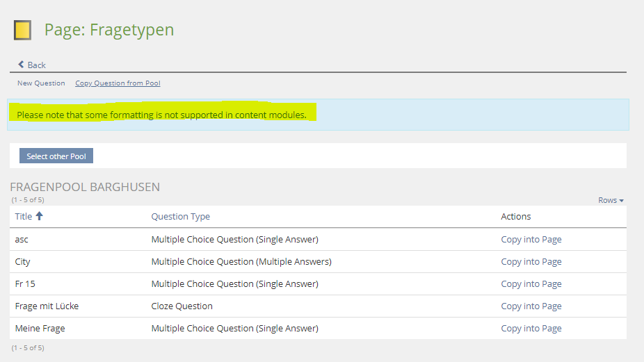Open the New Question tab

pyautogui.click(x=41, y=83)
